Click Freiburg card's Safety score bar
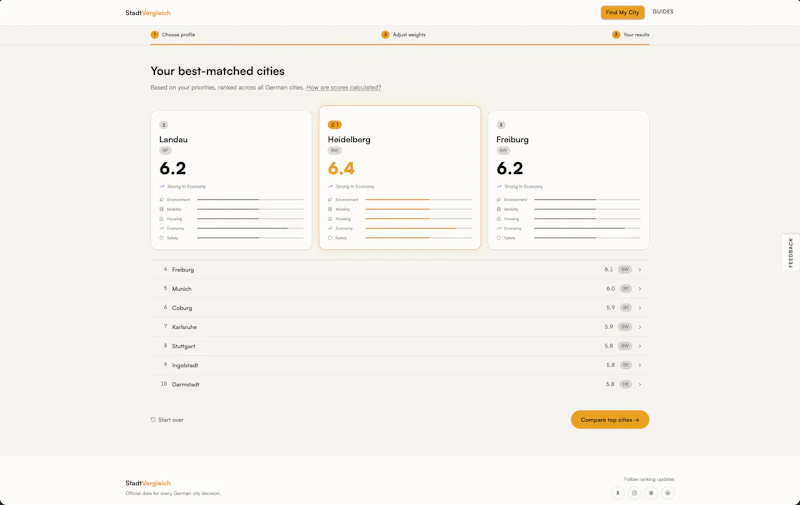The image size is (800, 505). click(x=587, y=238)
